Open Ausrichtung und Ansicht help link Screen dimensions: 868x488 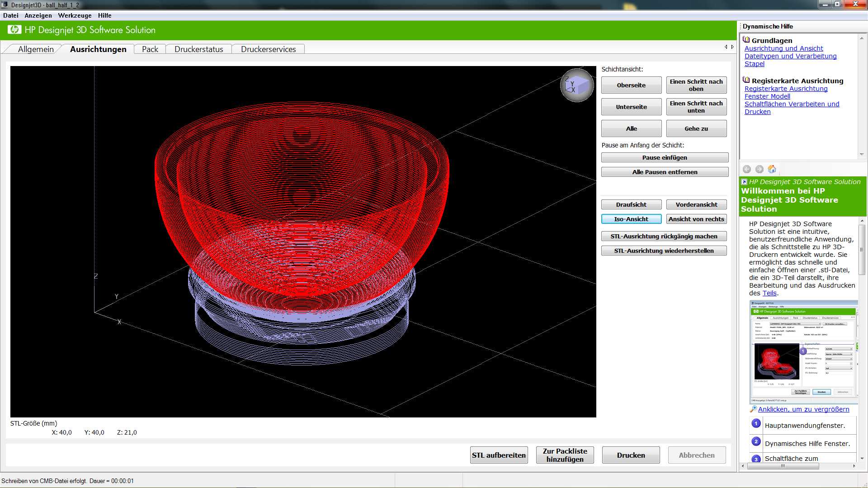tap(783, 48)
